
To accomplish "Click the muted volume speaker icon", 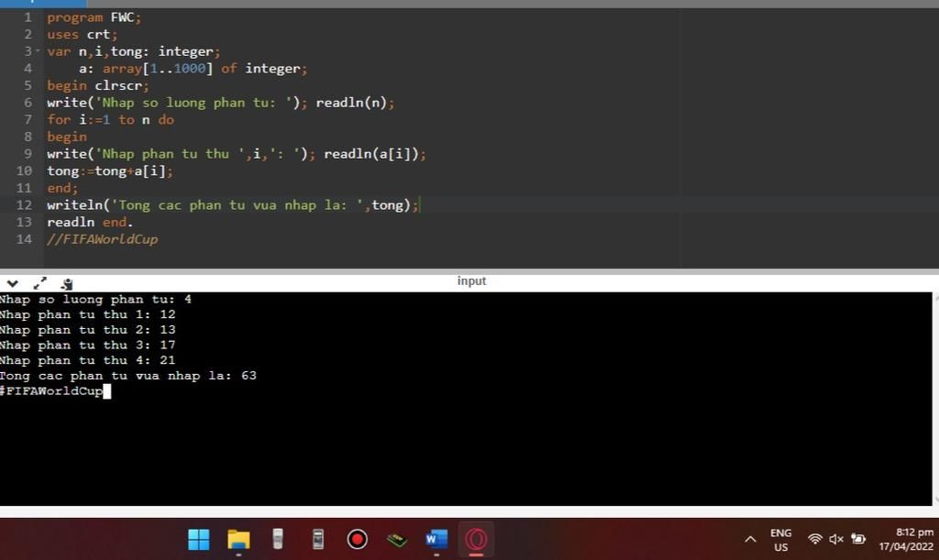I will 836,540.
